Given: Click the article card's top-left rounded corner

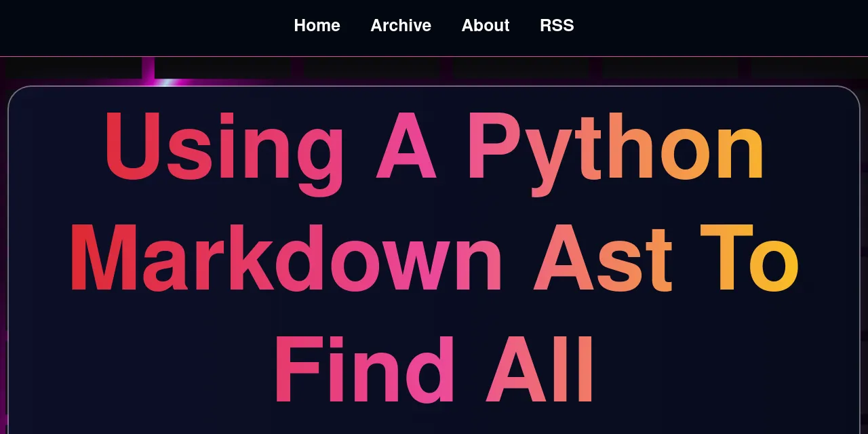Looking at the screenshot, I should click(14, 93).
